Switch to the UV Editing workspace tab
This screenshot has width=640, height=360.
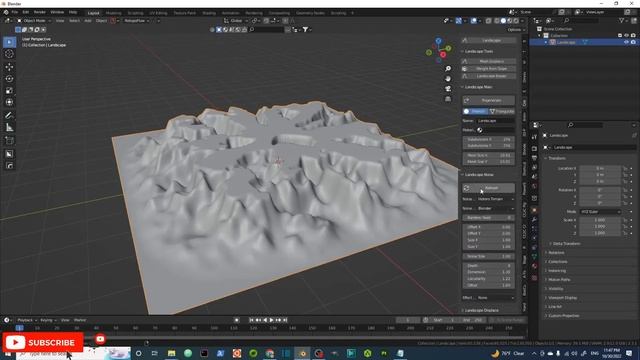pos(158,13)
